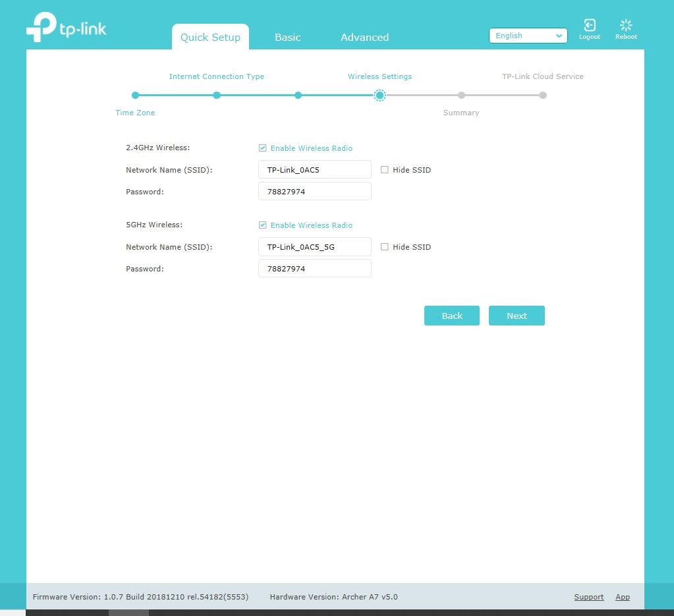
Task: Enable Hide SSID for the 2.4GHz network
Action: pos(384,169)
